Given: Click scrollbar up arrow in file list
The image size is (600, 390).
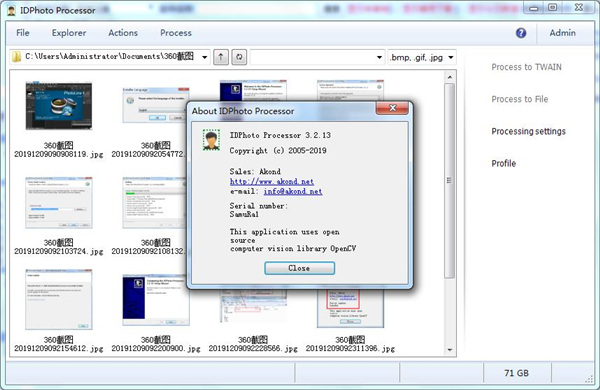Looking at the screenshot, I should tap(450, 77).
